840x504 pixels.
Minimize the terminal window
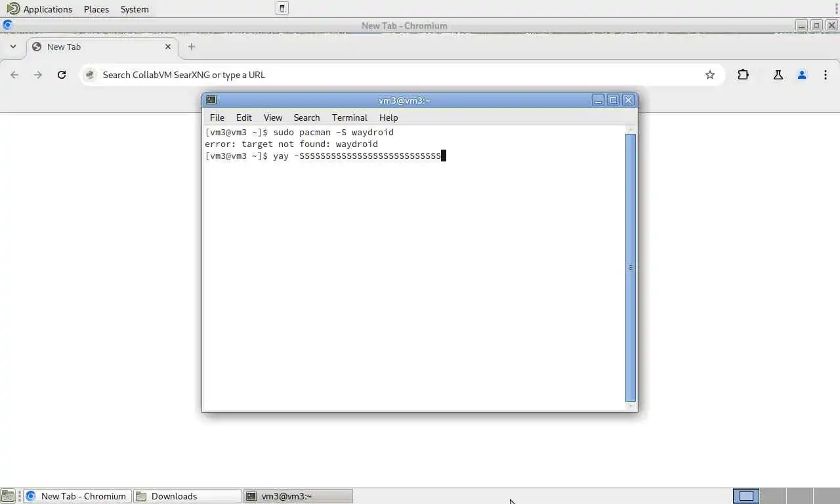pos(598,100)
